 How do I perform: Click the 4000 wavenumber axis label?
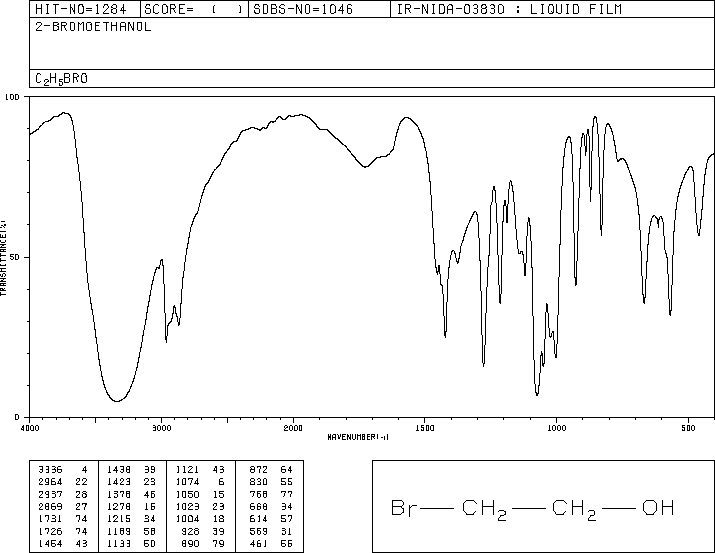pos(30,428)
